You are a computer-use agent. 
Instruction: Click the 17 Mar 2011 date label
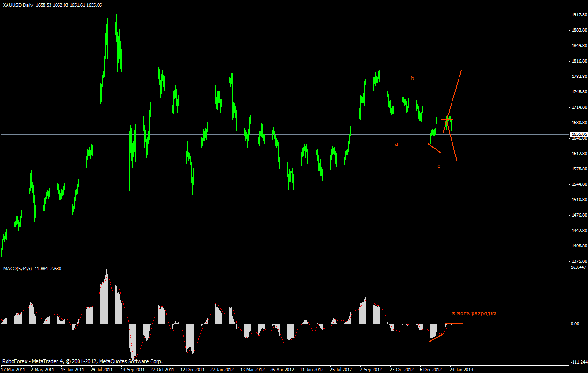point(14,369)
